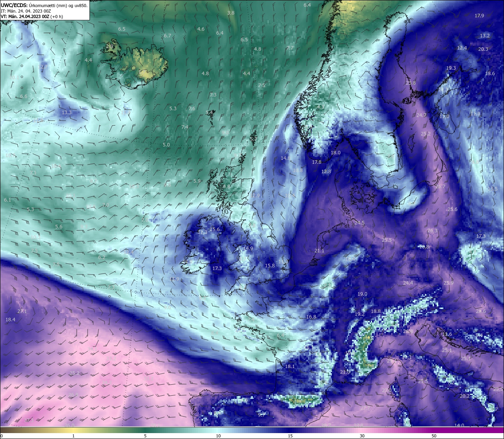Click the map value 7.7
Image resolution: width=504 pixels, height=439 pixels.
[290, 48]
